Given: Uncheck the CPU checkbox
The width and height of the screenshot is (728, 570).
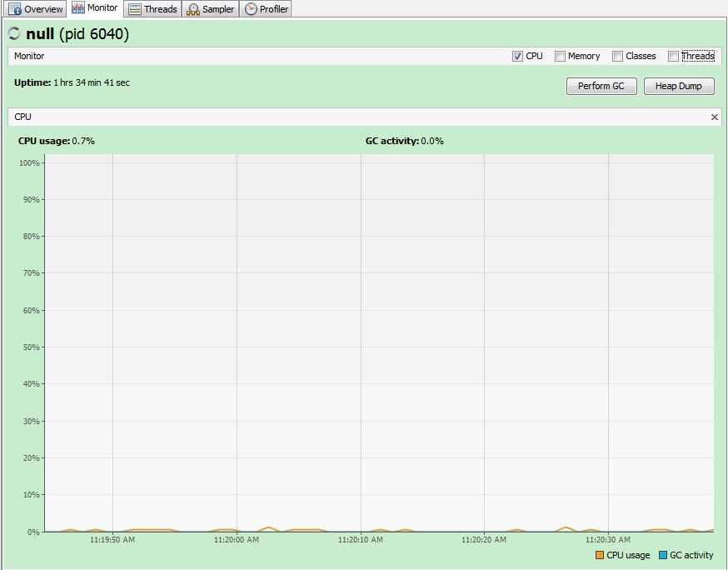Looking at the screenshot, I should click(517, 56).
